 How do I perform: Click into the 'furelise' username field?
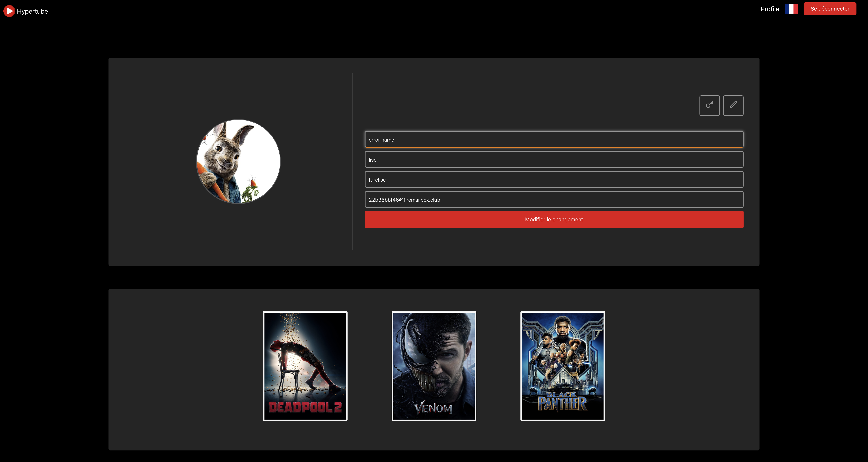[x=554, y=179]
